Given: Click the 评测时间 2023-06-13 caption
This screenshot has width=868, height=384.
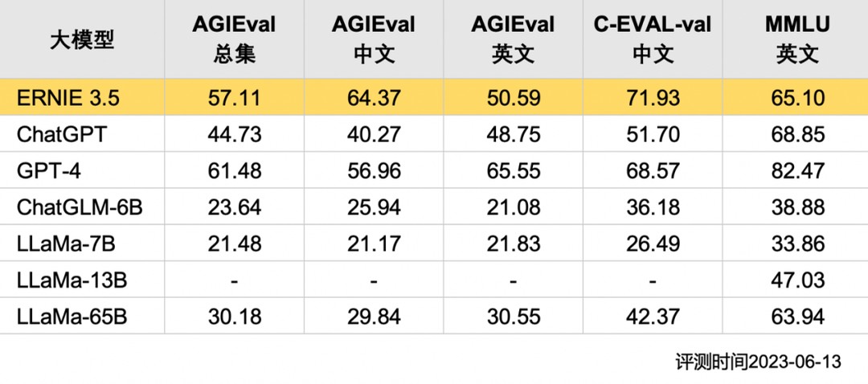Looking at the screenshot, I should [758, 362].
